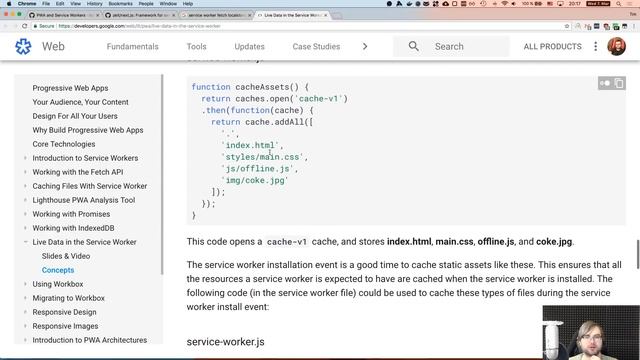Open the People menu in menu bar

[x=146, y=4]
